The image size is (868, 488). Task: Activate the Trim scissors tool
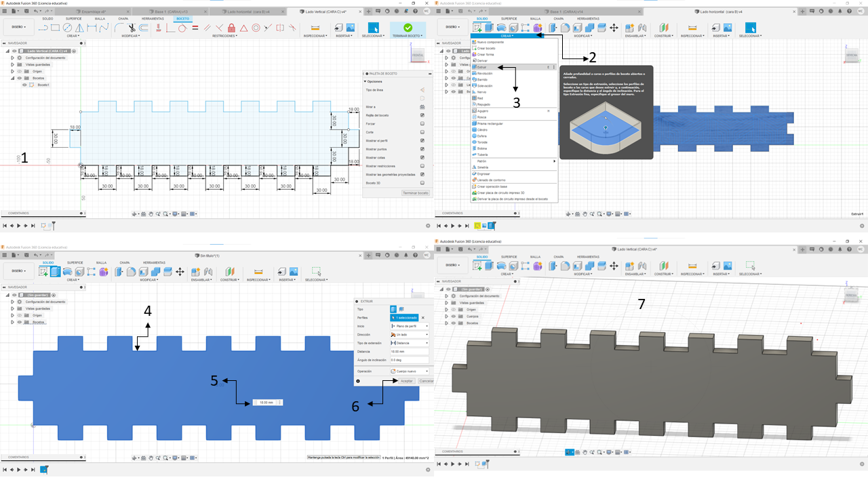coord(132,28)
